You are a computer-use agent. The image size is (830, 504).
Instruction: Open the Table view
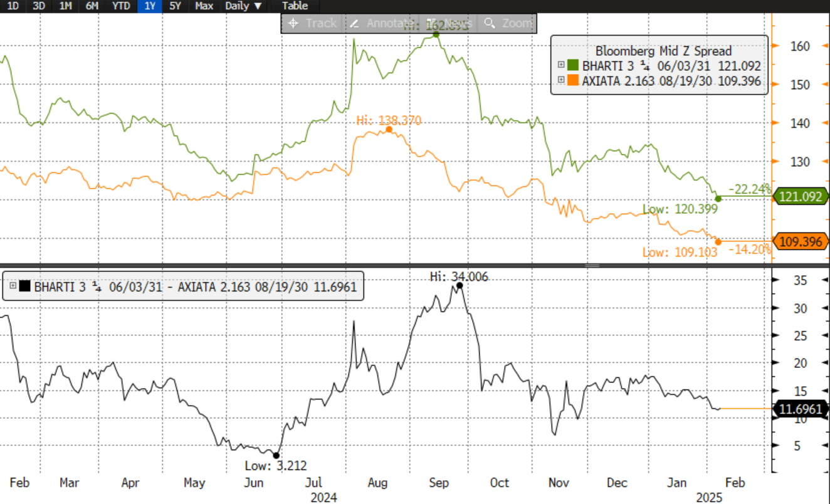(x=295, y=6)
